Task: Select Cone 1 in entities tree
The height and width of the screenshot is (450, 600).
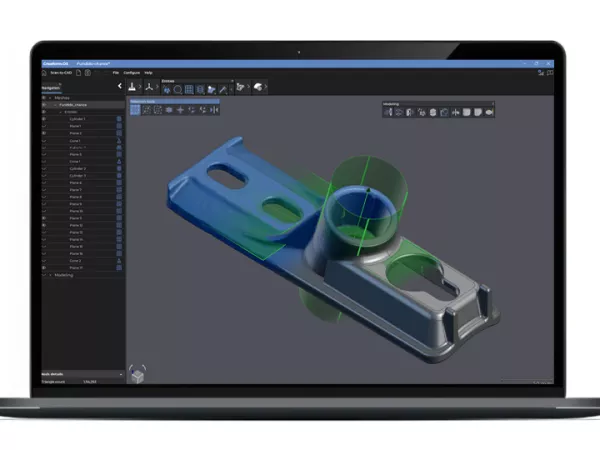Action: click(75, 140)
